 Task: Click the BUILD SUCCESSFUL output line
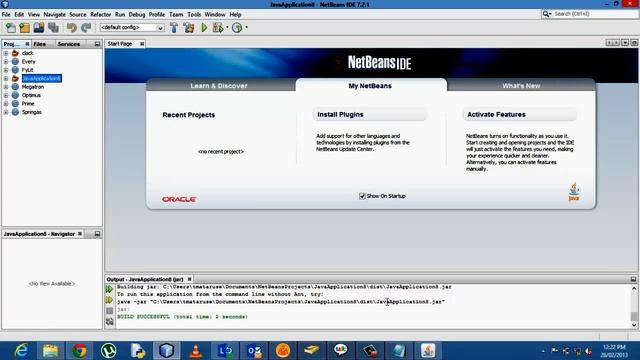[x=182, y=317]
